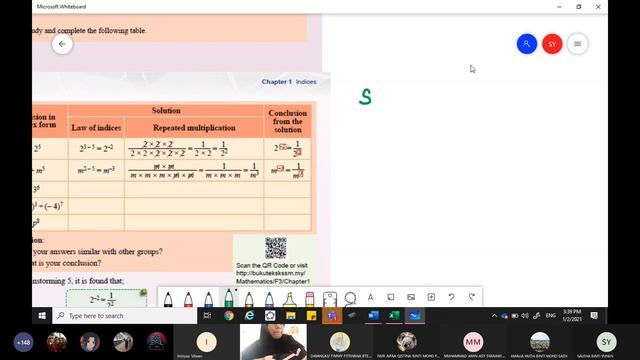Select the blue pen tool
640x360 pixels.
pos(209,299)
